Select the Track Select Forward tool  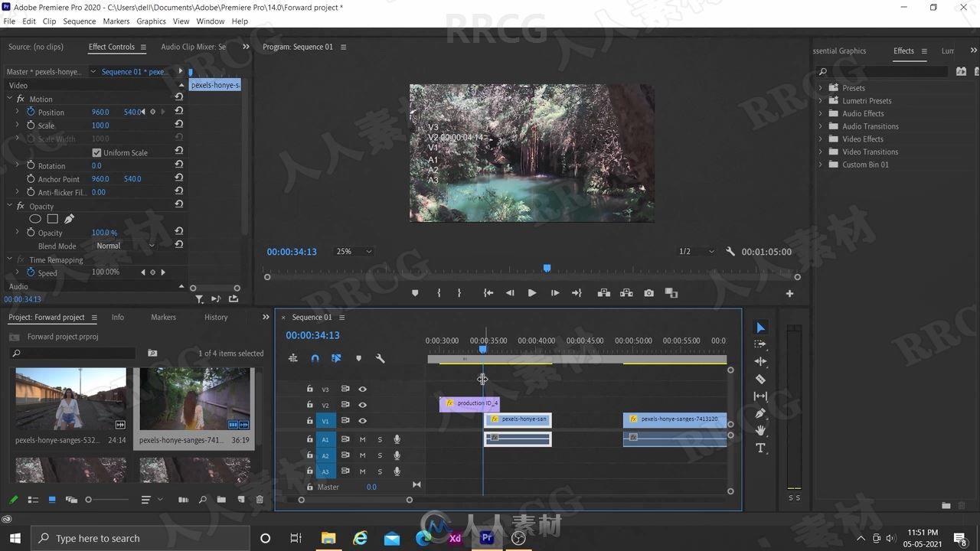760,344
